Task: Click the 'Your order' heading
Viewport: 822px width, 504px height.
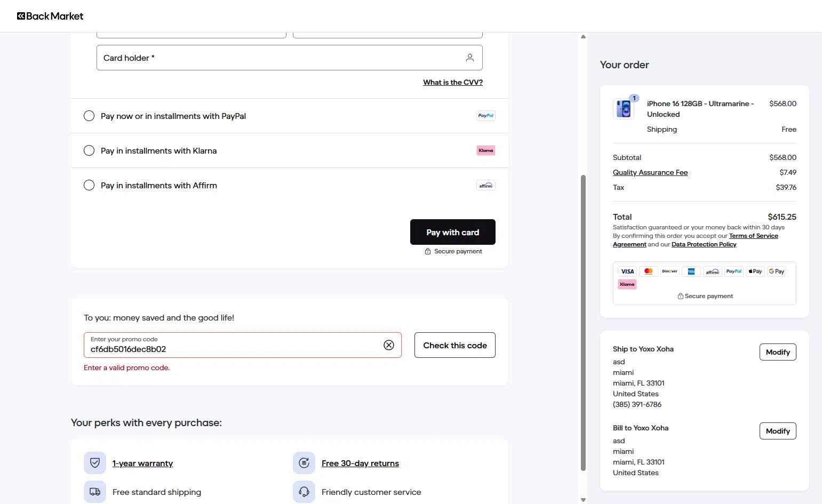Action: [x=624, y=65]
